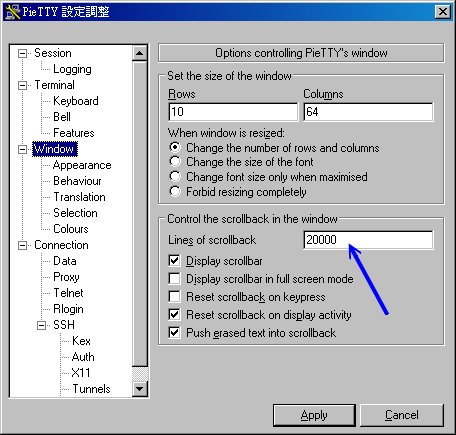Click the Rows input field
Screen dimensions: 456x435
(x=233, y=112)
